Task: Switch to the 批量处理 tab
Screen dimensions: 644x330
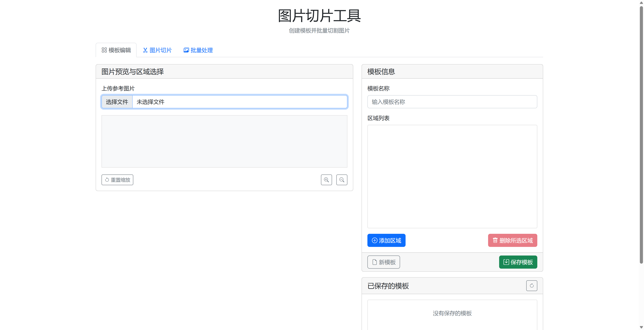Action: pyautogui.click(x=198, y=50)
